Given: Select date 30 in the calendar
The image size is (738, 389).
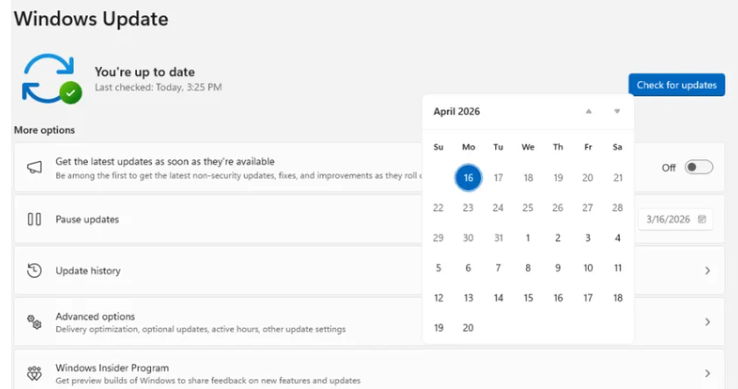Looking at the screenshot, I should pos(468,238).
